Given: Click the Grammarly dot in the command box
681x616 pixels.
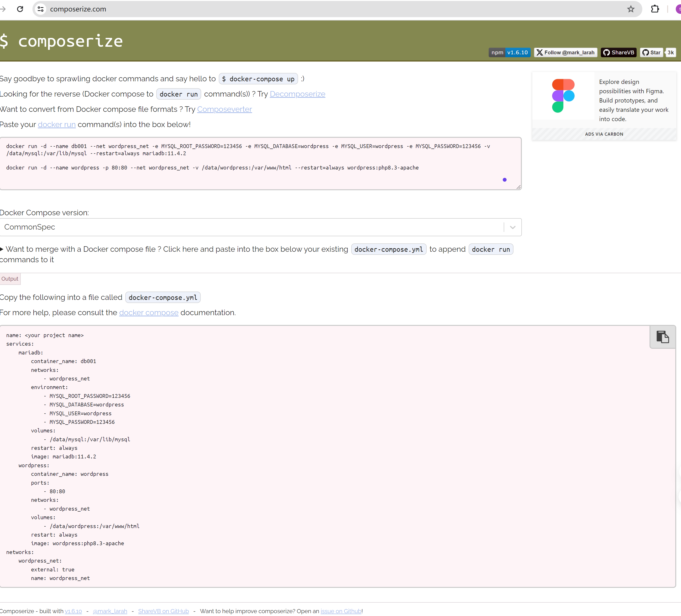Looking at the screenshot, I should (504, 180).
